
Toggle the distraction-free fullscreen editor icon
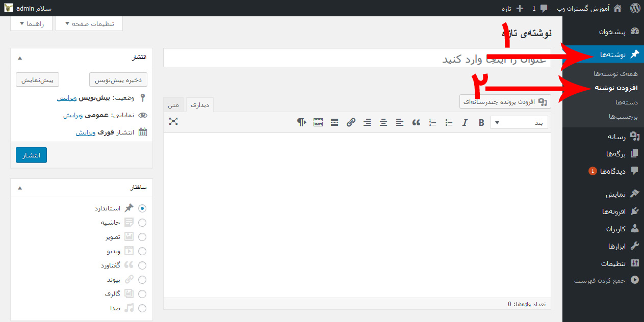pyautogui.click(x=173, y=121)
